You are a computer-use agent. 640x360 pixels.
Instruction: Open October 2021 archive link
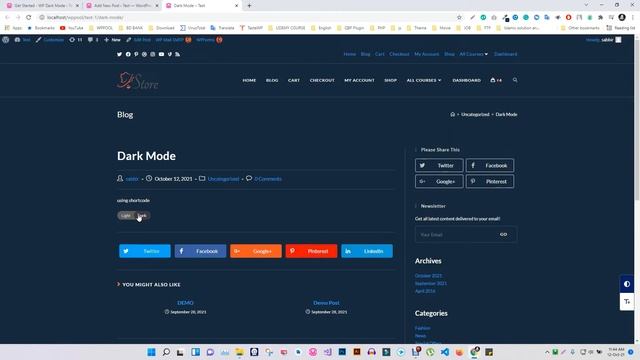(x=428, y=276)
